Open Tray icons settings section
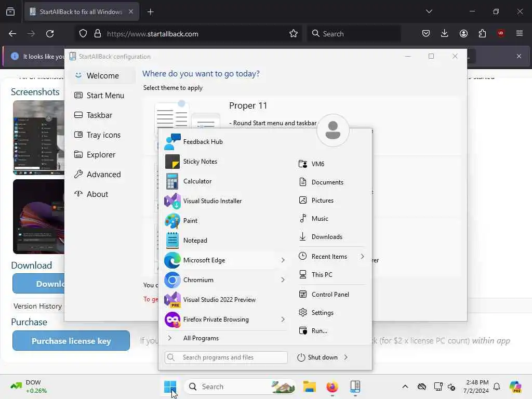The height and width of the screenshot is (399, 532). click(103, 135)
